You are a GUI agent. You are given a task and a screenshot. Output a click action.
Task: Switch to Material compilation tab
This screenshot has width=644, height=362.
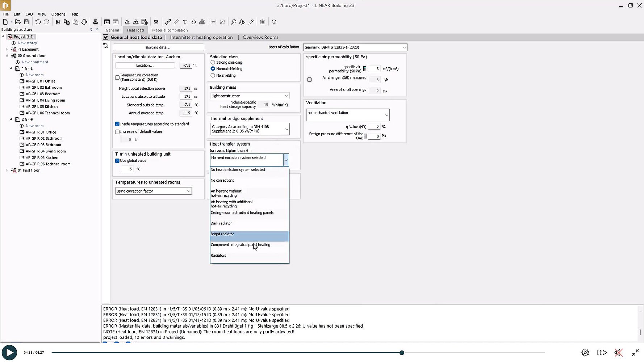170,30
